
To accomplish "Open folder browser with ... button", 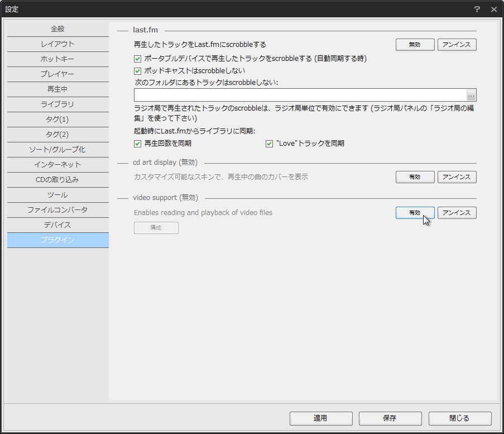I will [471, 94].
